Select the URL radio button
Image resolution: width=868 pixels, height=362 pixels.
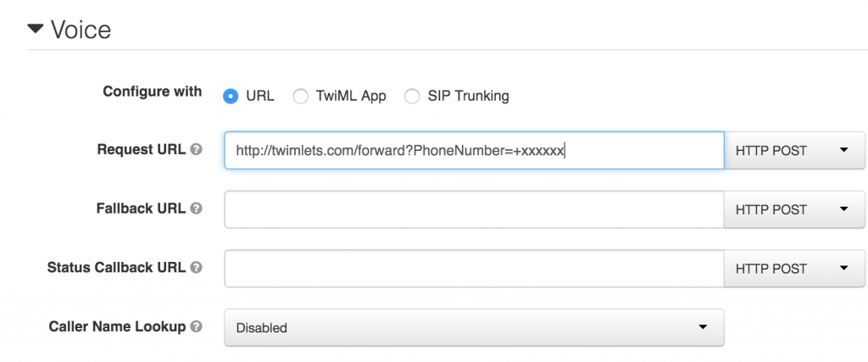[230, 96]
